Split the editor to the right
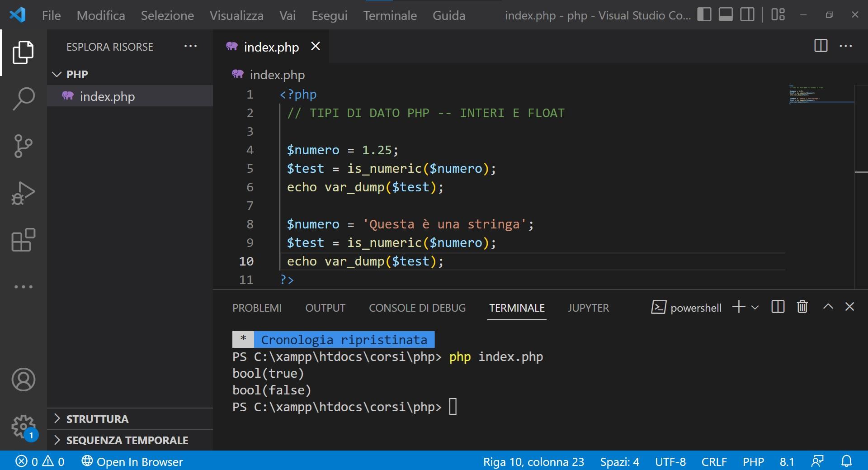Viewport: 868px width, 470px height. click(821, 46)
